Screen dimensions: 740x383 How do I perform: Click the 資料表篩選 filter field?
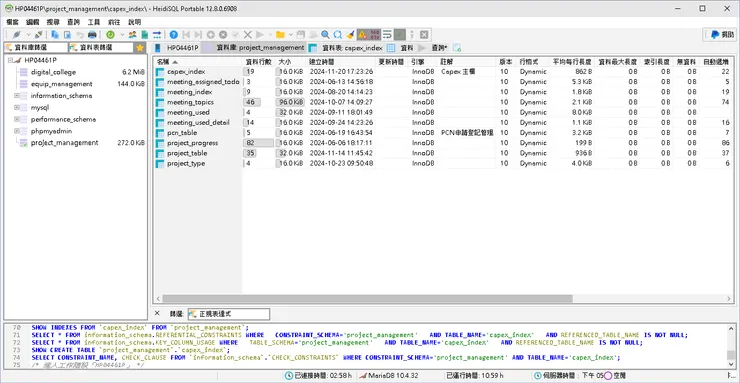coord(101,48)
